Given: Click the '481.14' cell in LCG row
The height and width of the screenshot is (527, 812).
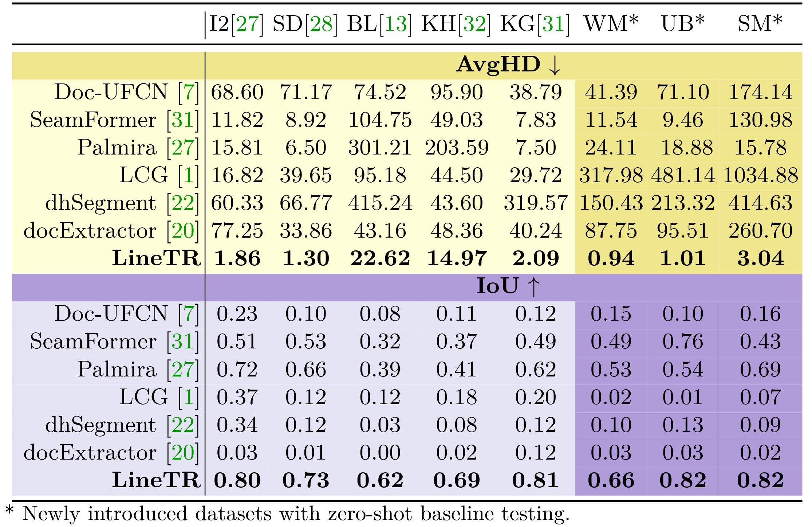Looking at the screenshot, I should (x=683, y=175).
